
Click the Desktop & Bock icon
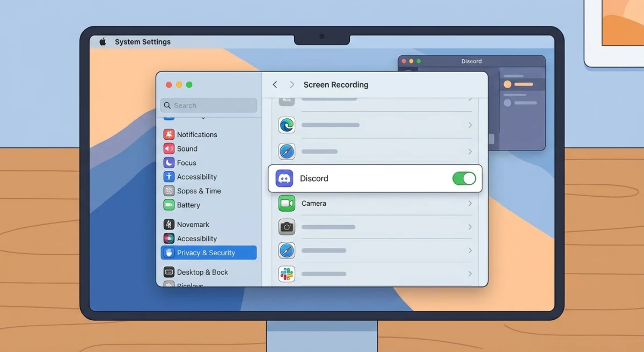169,272
